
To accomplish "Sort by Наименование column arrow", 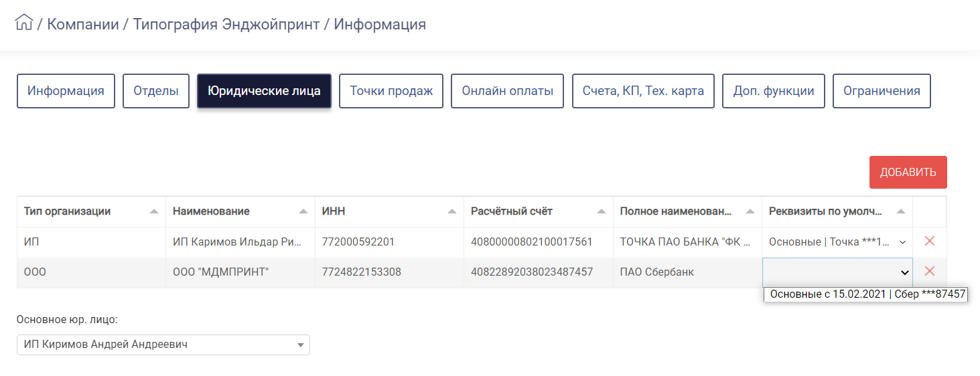I will 303,211.
